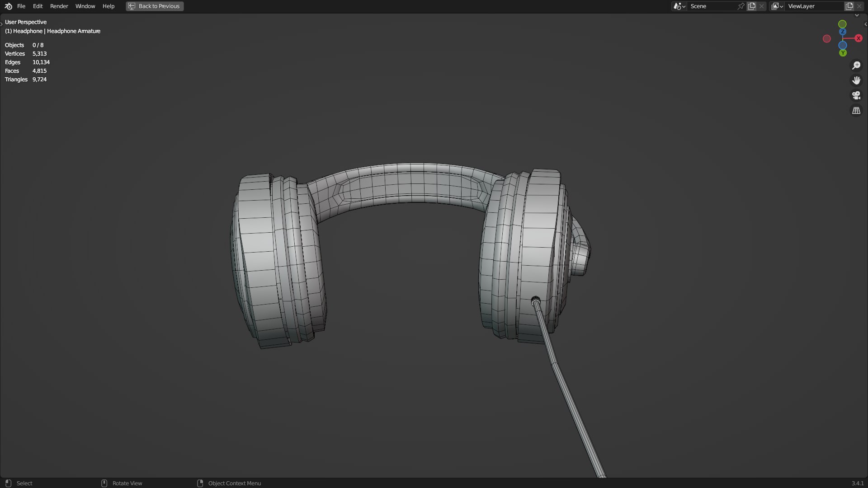Click the pan view hand icon
Viewport: 868px width, 488px height.
tap(856, 81)
